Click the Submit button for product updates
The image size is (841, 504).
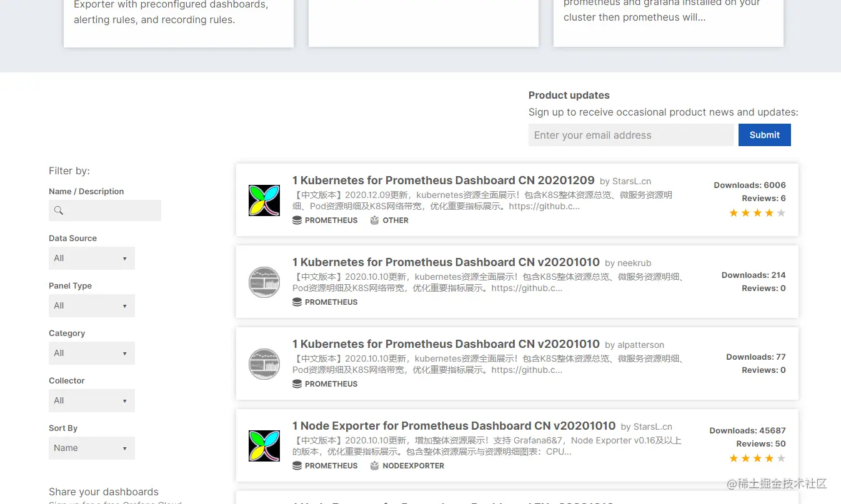(765, 135)
